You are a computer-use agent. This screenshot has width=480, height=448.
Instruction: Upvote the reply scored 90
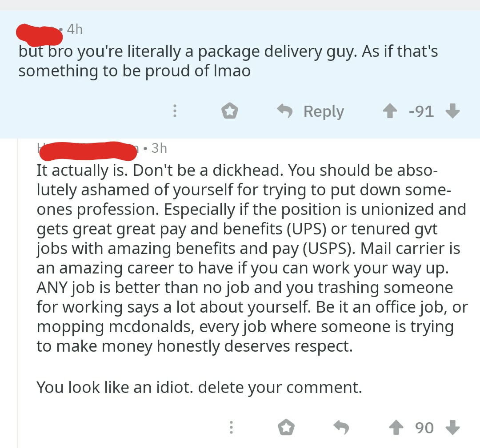pos(396,428)
